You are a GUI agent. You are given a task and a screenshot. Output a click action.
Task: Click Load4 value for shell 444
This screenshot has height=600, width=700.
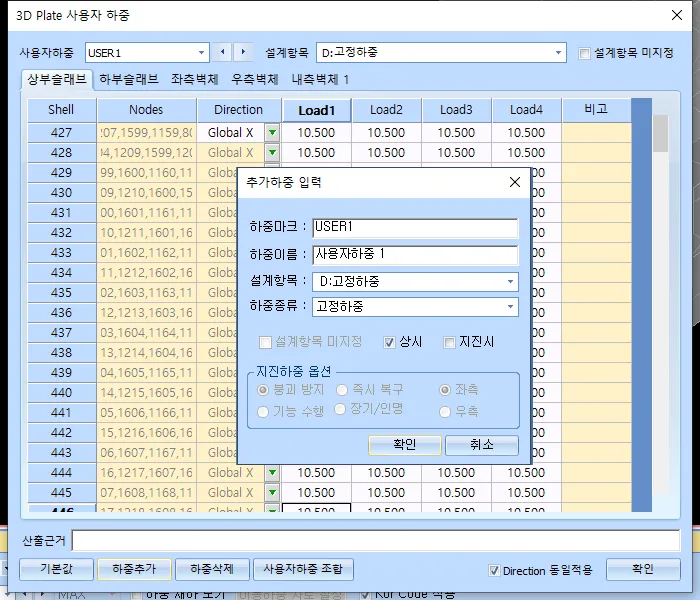pyautogui.click(x=526, y=472)
